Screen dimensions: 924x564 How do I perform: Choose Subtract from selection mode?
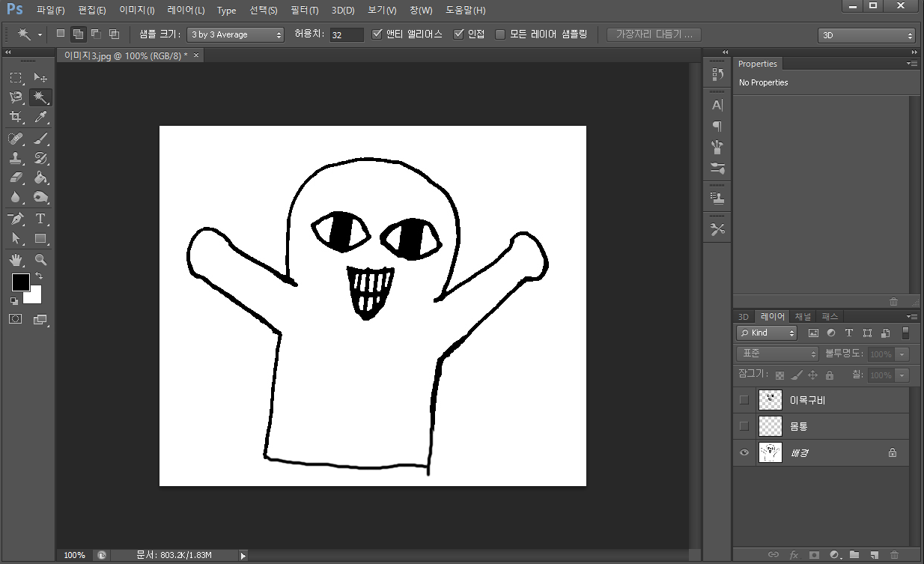click(96, 34)
